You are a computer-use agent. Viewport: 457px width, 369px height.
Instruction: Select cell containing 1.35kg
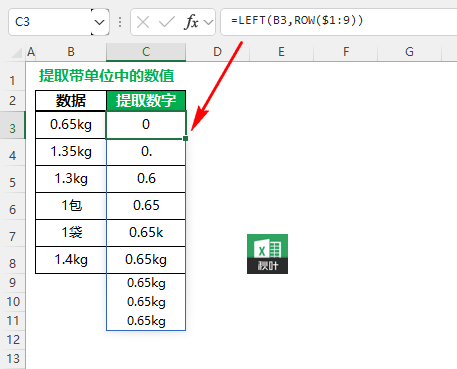pyautogui.click(x=71, y=152)
